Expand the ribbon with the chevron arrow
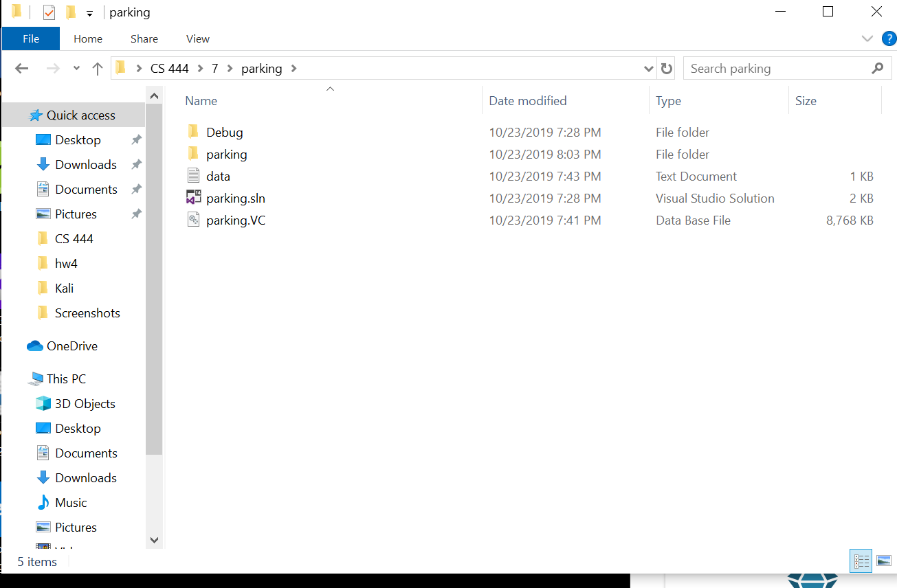Viewport: 897px width, 588px height. coord(867,38)
